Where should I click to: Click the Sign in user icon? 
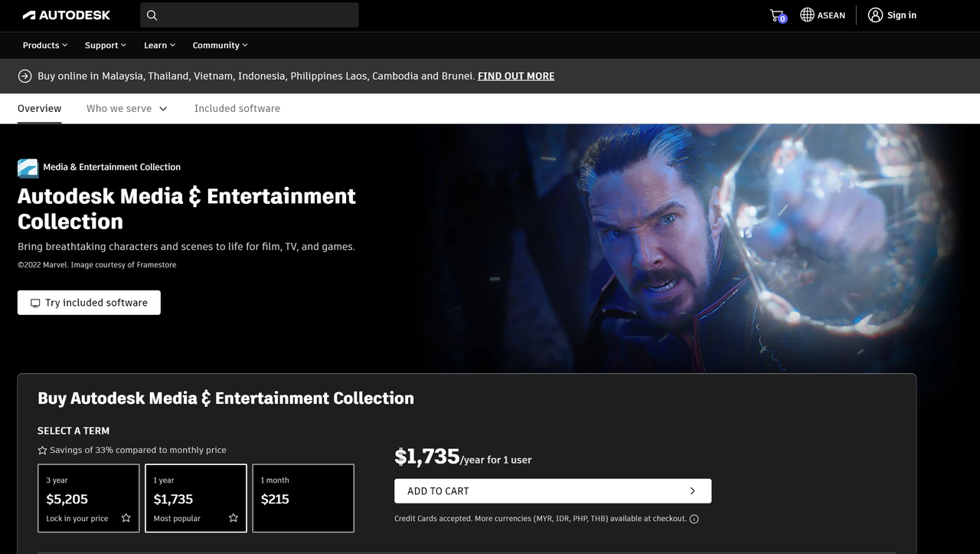[x=875, y=15]
